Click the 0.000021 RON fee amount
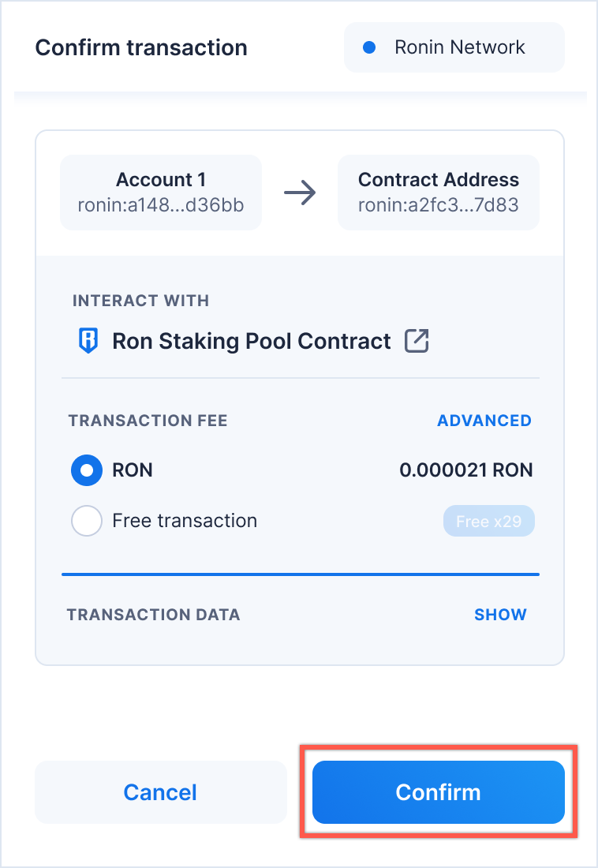 pyautogui.click(x=466, y=471)
